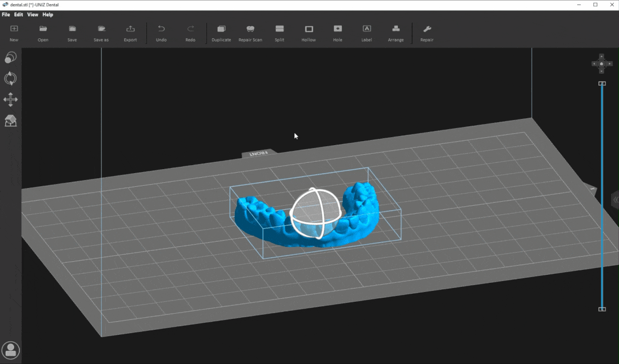Open the View menu
Viewport: 619px width, 364px height.
[x=33, y=15]
